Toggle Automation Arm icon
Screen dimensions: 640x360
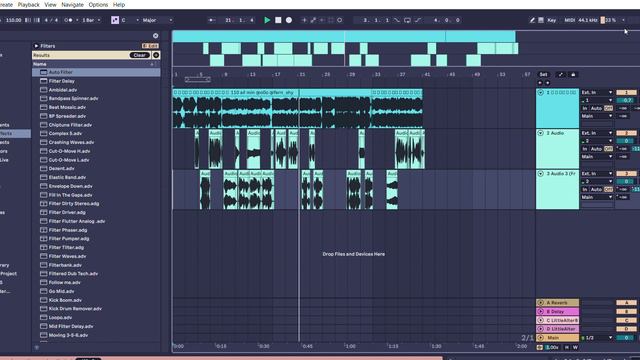pyautogui.click(x=313, y=20)
